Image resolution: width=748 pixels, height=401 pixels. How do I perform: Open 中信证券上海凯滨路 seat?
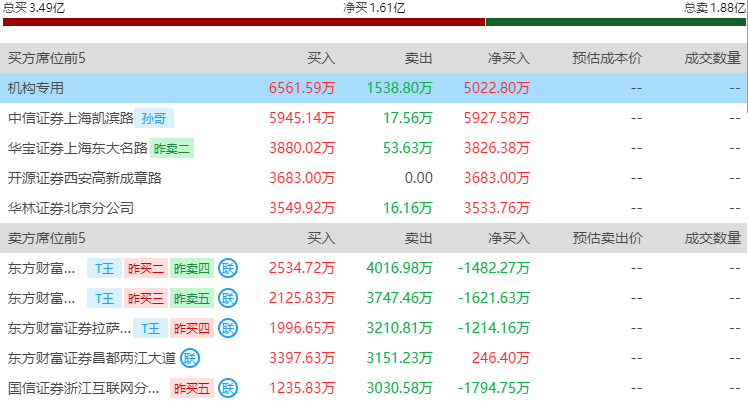point(71,118)
